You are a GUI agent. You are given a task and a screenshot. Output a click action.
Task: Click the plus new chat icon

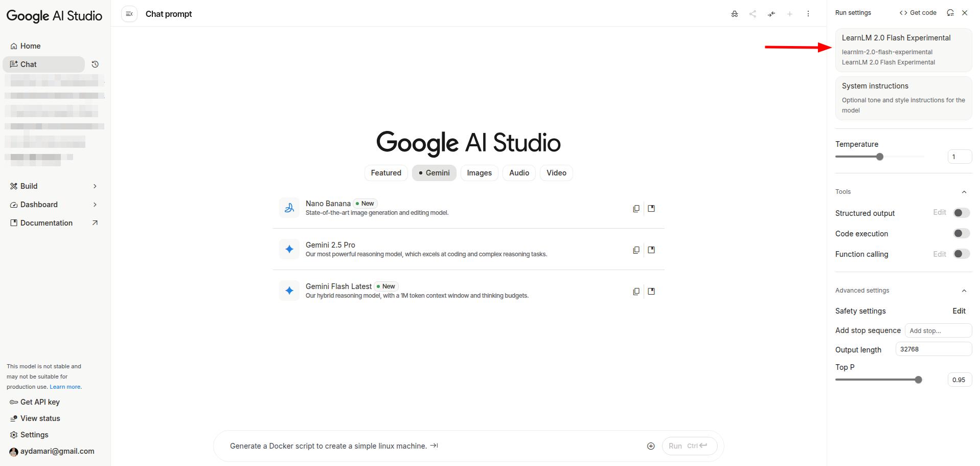click(x=790, y=14)
